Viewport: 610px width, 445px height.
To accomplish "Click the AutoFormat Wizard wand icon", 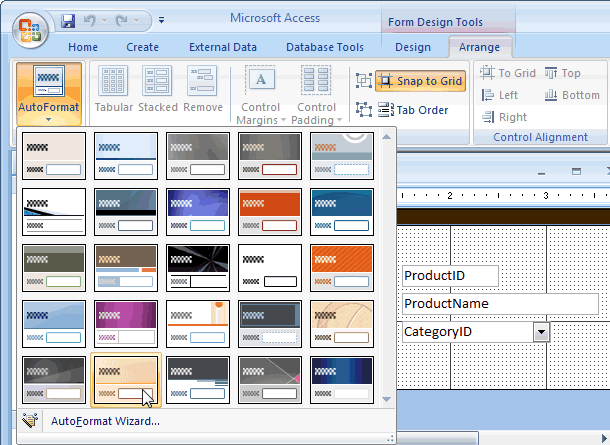I will 30,421.
